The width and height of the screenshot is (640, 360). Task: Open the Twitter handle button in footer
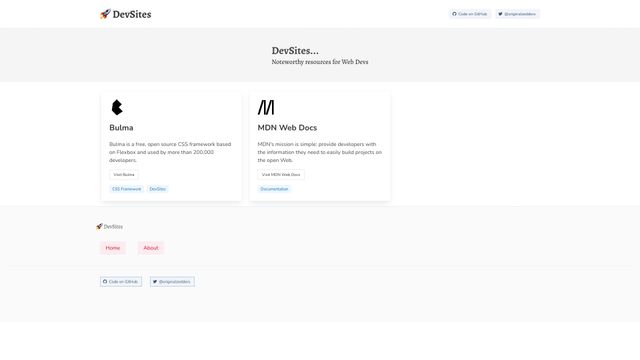click(x=172, y=282)
